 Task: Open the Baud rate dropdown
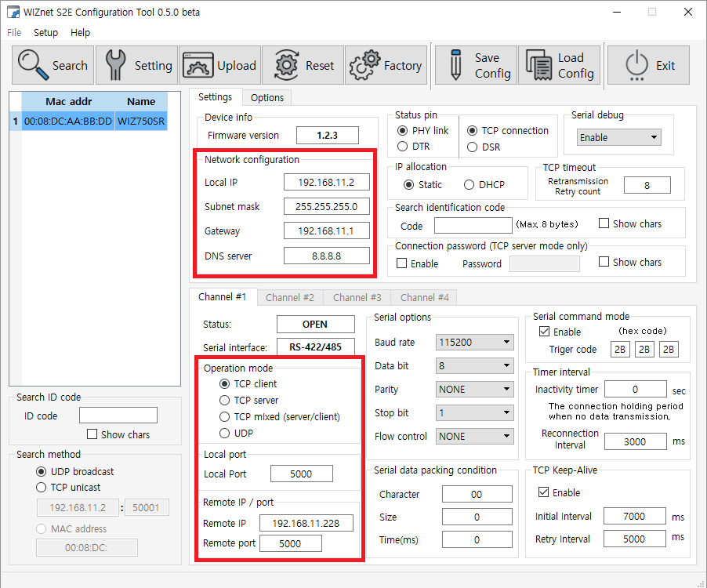point(474,343)
